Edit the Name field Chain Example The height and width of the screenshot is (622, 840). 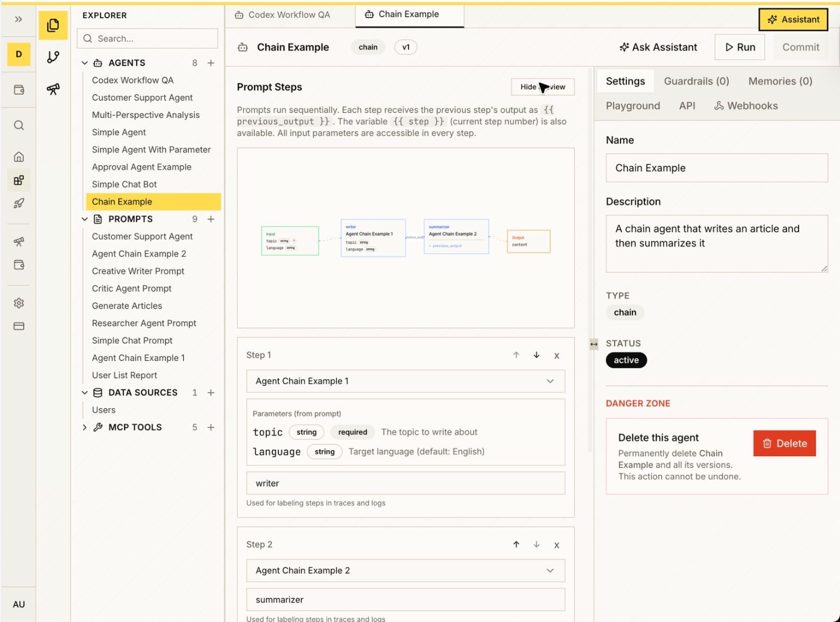click(717, 168)
